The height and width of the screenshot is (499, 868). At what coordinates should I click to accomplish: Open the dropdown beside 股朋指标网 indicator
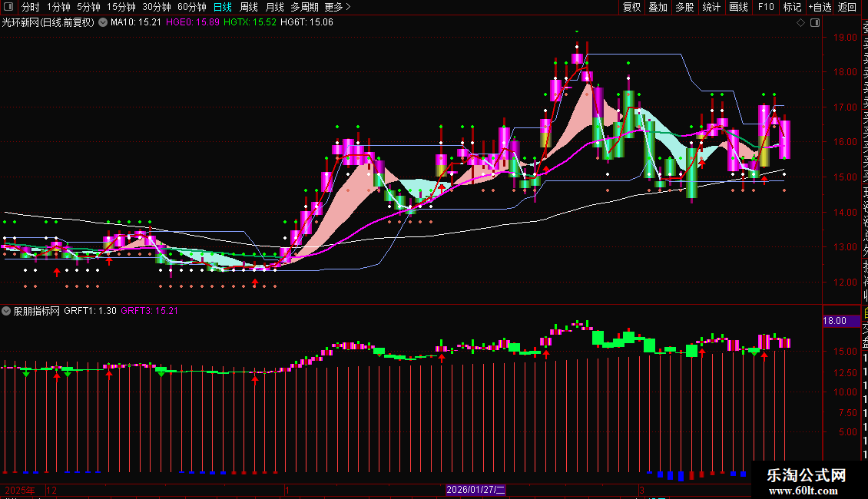(6, 311)
